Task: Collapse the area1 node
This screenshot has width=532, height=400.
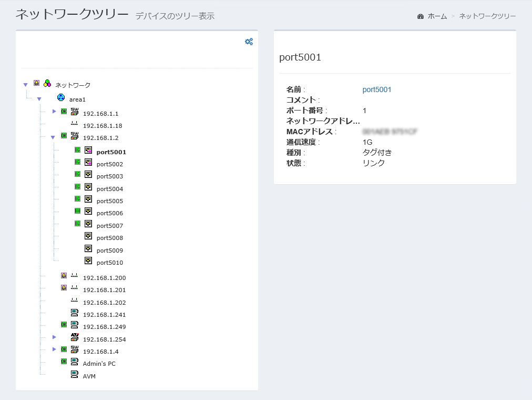Action: tap(39, 99)
